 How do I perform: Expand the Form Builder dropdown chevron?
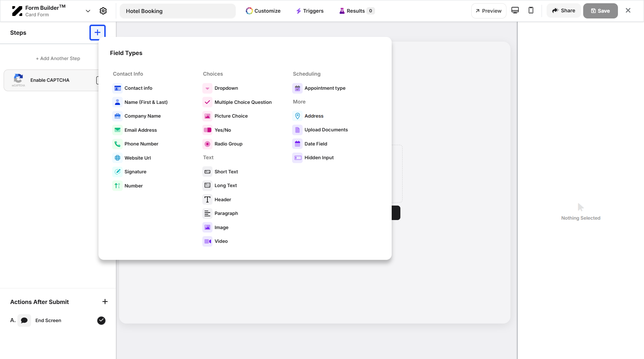coord(88,11)
